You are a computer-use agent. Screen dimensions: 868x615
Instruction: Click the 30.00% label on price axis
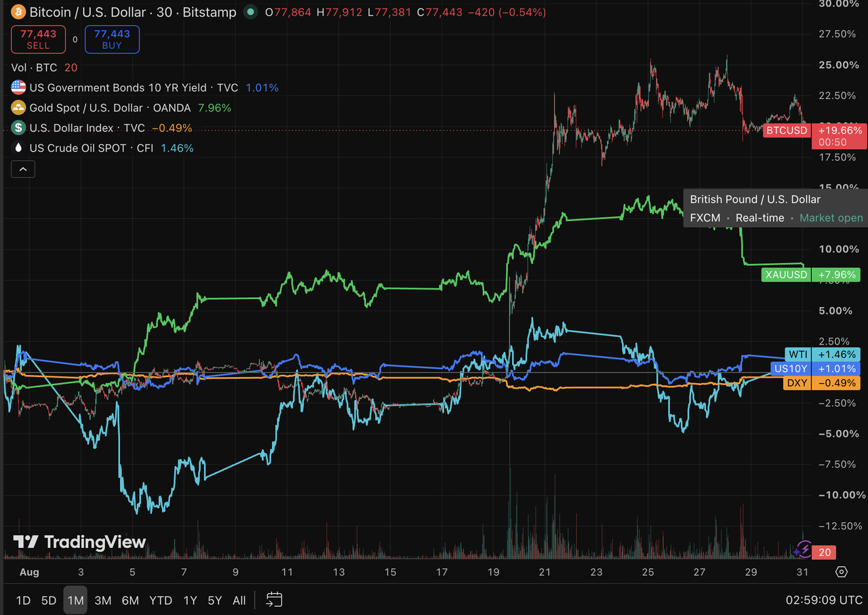(839, 3)
